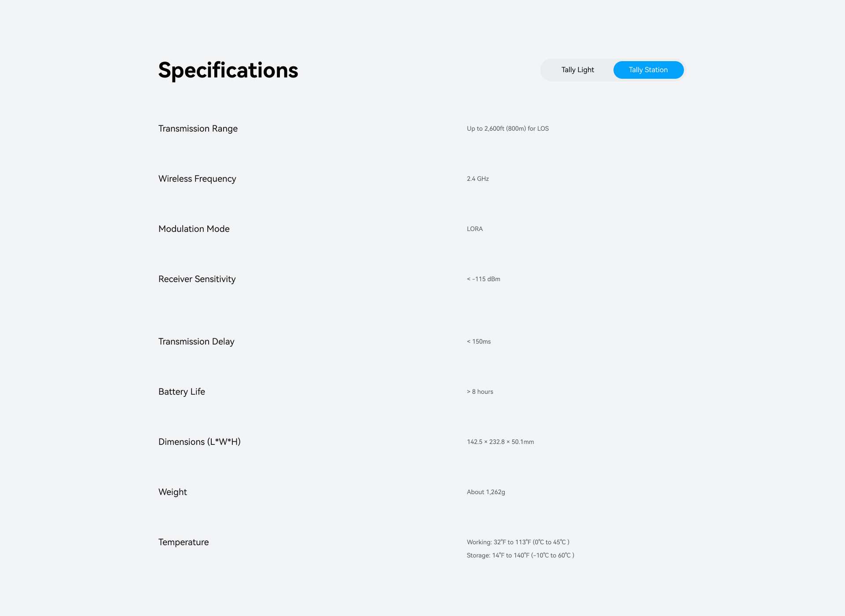Click the LORA modulation value
Viewport: 845px width, 616px height.
474,229
